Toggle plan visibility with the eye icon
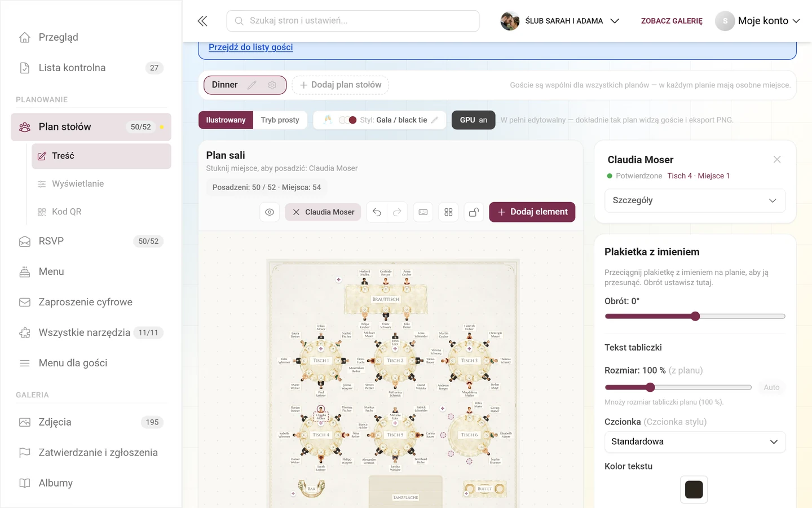 270,212
